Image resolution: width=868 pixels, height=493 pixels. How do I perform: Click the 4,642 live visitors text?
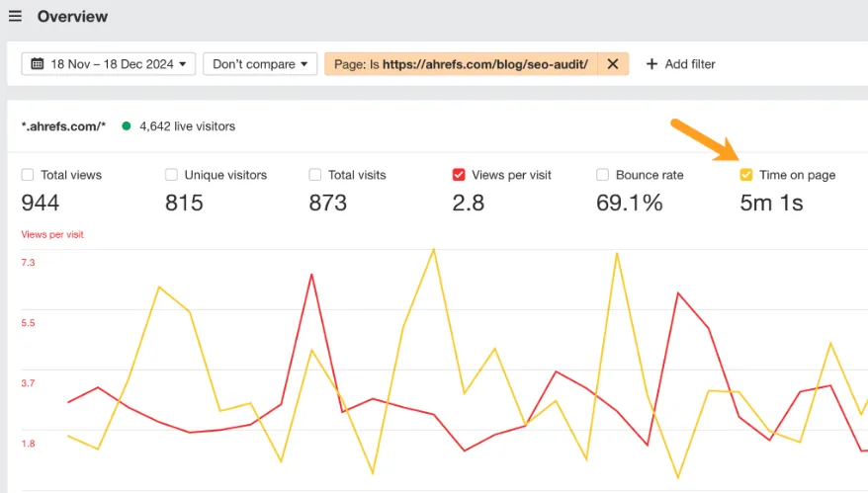click(x=187, y=126)
